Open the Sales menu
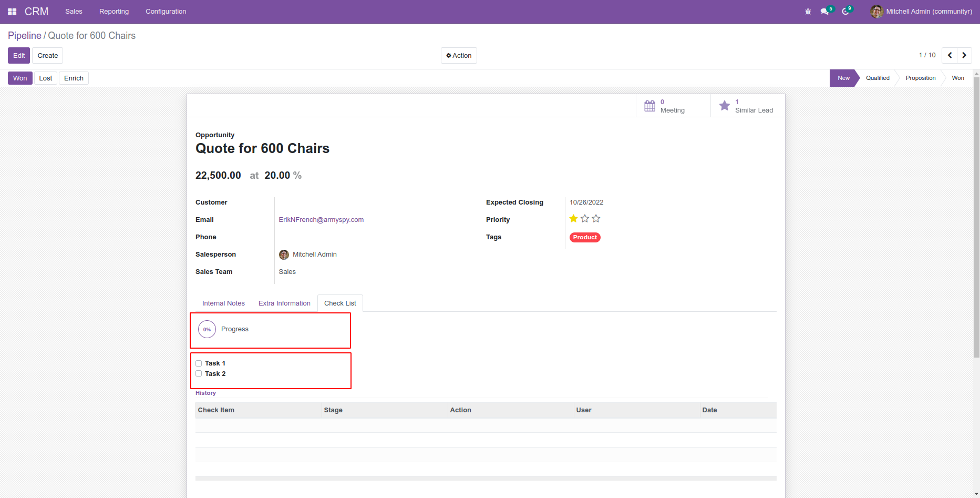This screenshot has height=498, width=980. (74, 12)
